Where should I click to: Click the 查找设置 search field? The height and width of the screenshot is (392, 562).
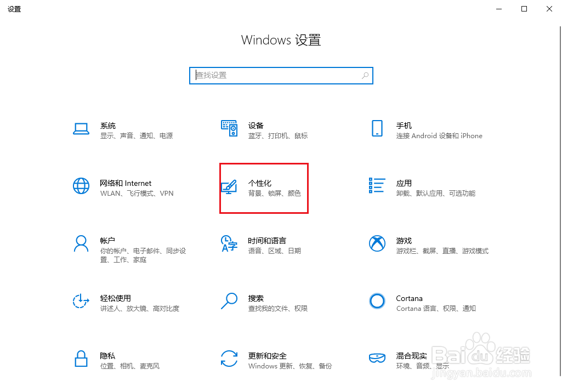281,76
